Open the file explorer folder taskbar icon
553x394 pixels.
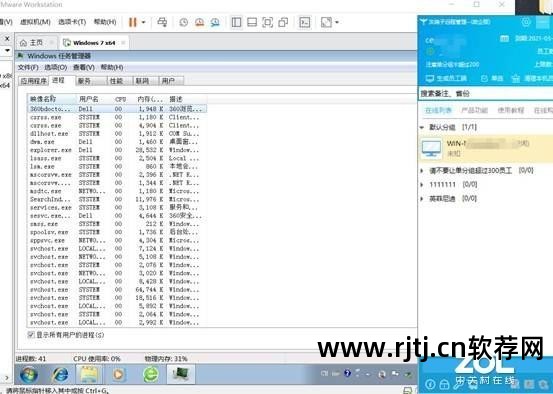point(89,374)
